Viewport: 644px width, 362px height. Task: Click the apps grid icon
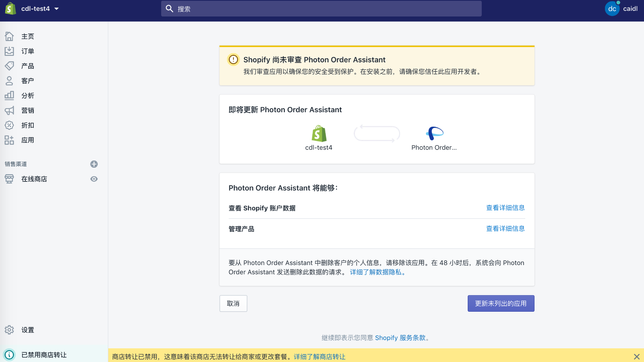(x=9, y=140)
